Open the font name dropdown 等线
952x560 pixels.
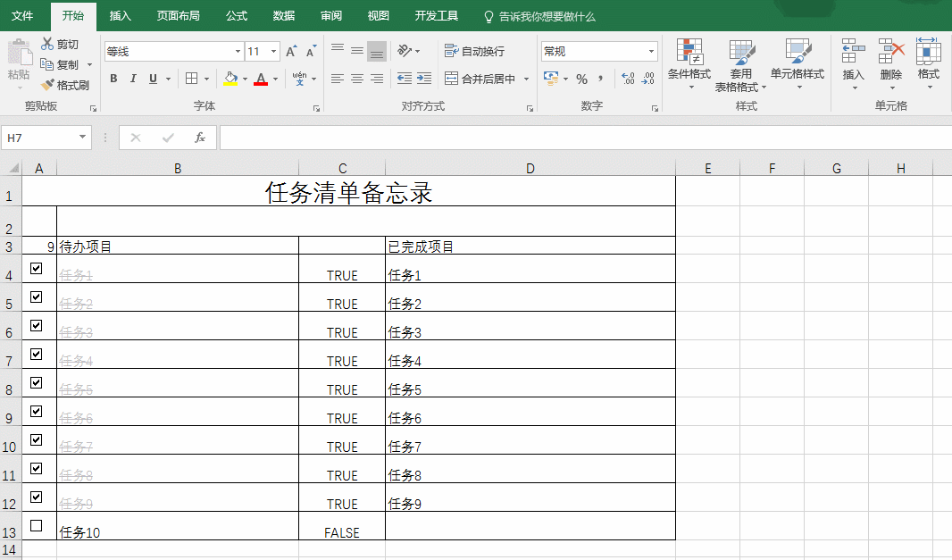(238, 52)
